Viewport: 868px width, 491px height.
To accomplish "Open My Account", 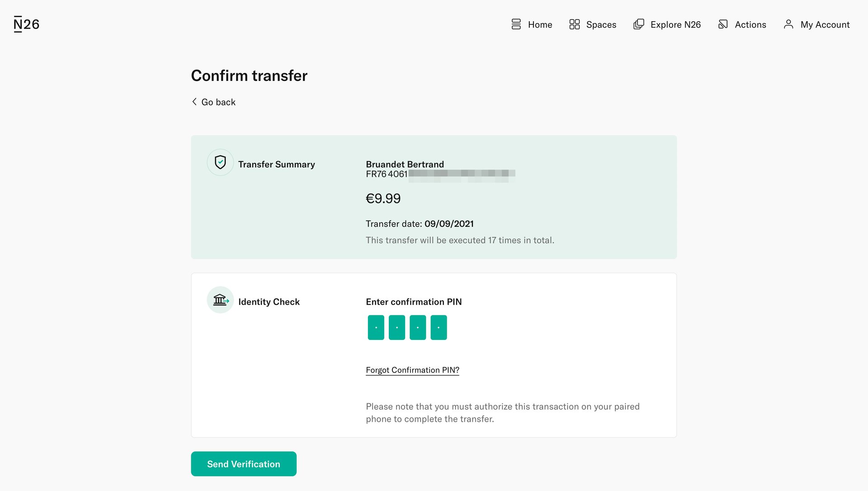I will point(825,24).
